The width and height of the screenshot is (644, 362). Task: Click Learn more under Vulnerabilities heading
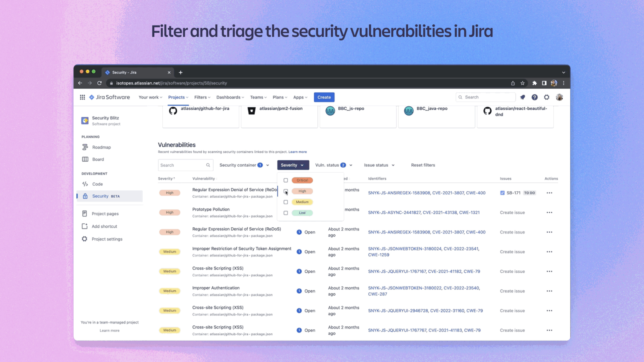click(297, 152)
